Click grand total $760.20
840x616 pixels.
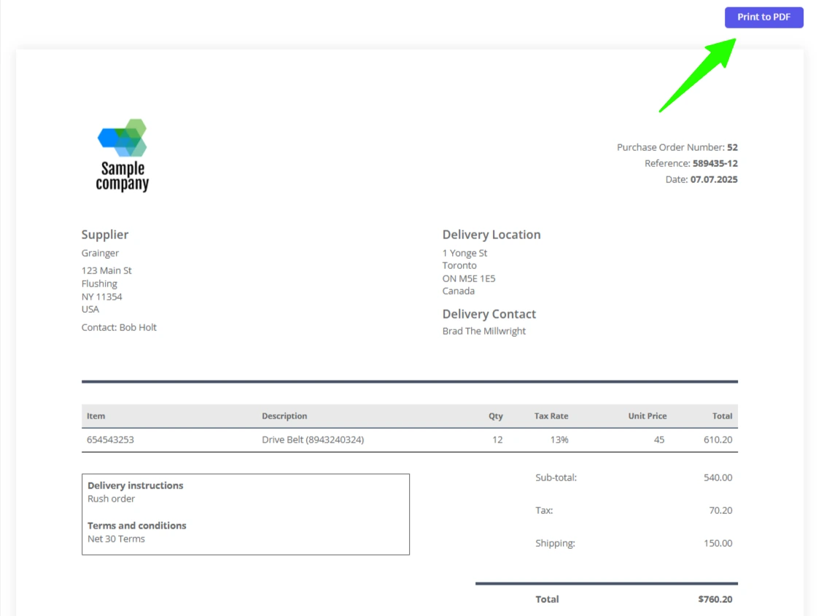click(715, 599)
